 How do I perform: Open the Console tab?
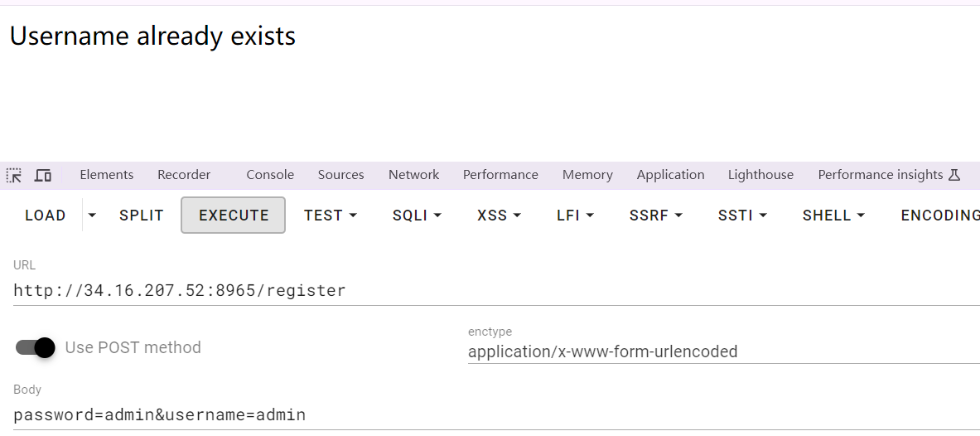click(270, 175)
